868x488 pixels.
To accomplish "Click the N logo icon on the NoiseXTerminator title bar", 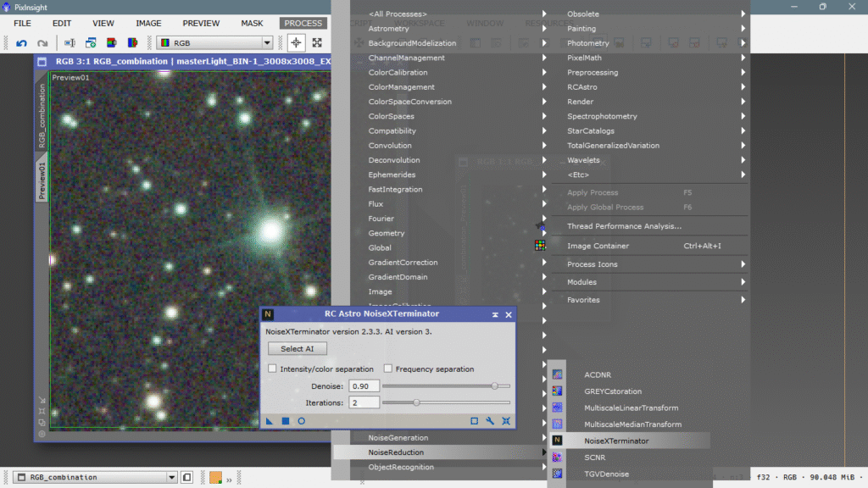I will [268, 314].
